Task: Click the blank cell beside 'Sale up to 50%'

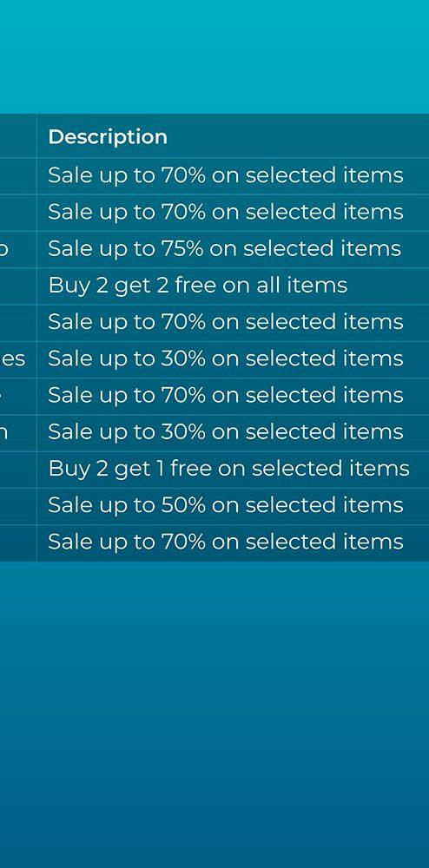Action: 18,506
